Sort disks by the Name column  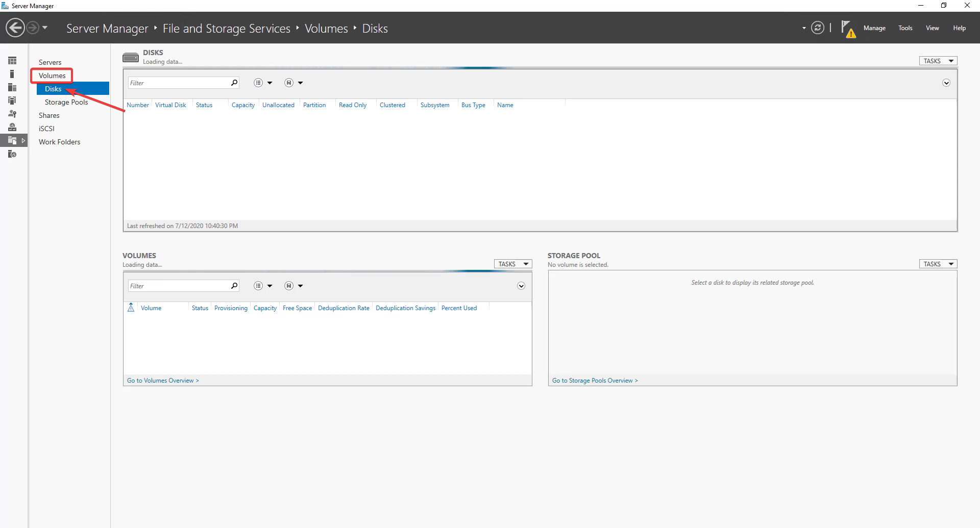tap(505, 105)
